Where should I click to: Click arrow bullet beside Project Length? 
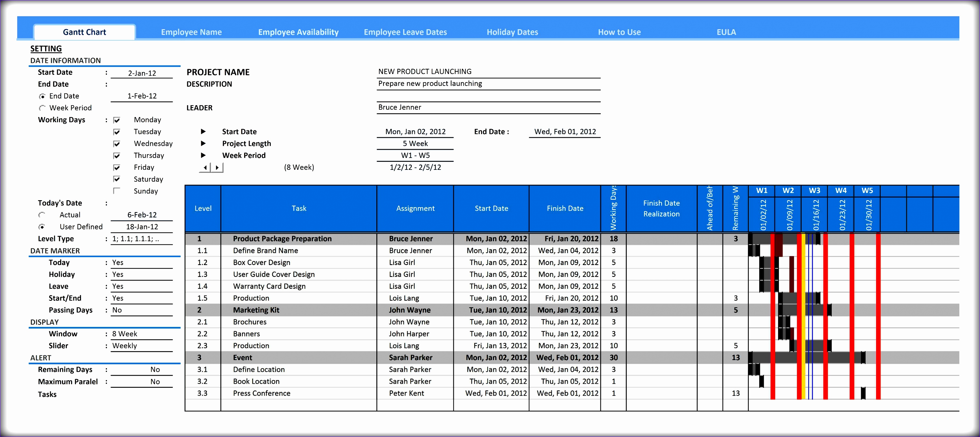tap(203, 143)
